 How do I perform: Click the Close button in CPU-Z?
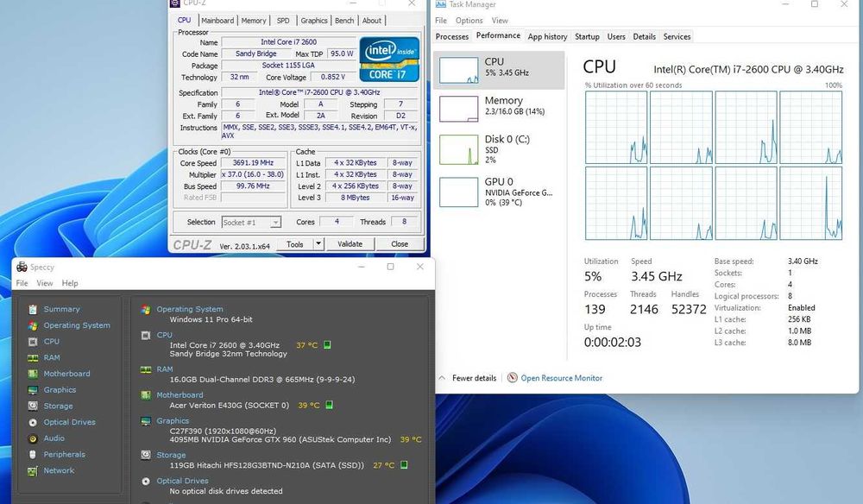[400, 243]
